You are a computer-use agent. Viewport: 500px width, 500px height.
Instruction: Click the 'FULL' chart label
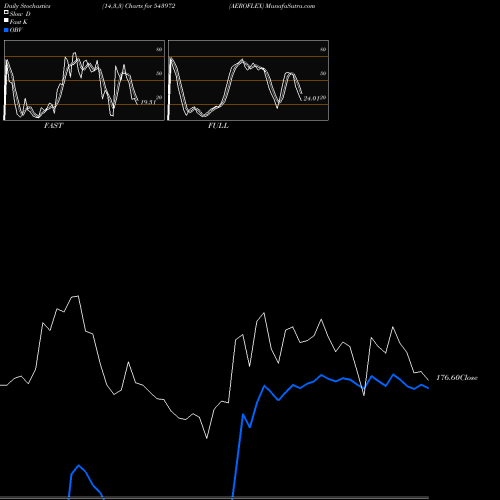218,126
